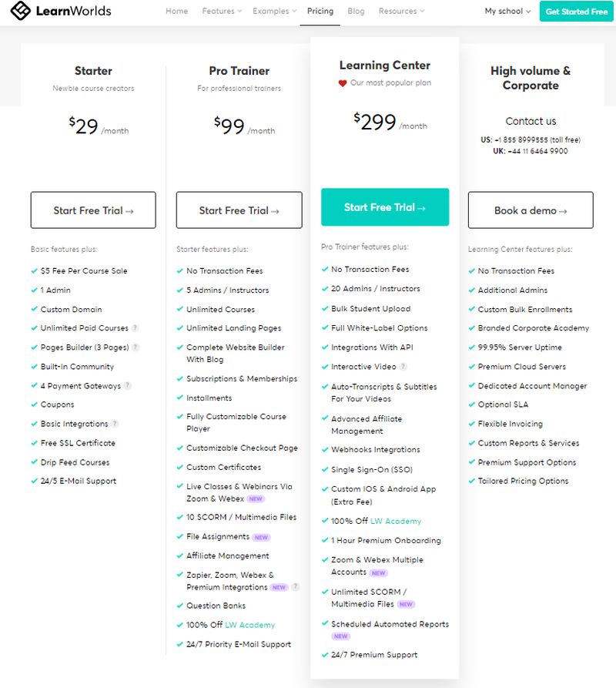The image size is (616, 688).
Task: Open the My school dropdown
Action: (x=507, y=11)
